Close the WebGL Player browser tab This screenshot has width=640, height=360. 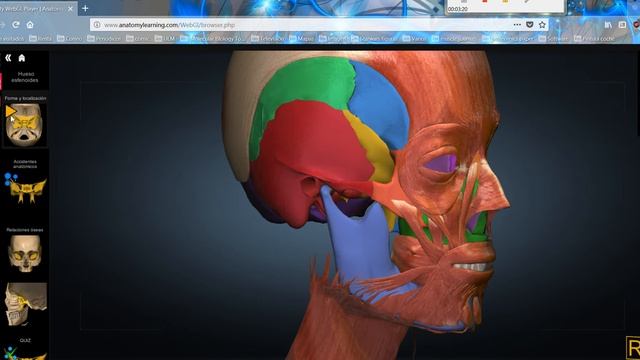click(x=70, y=9)
